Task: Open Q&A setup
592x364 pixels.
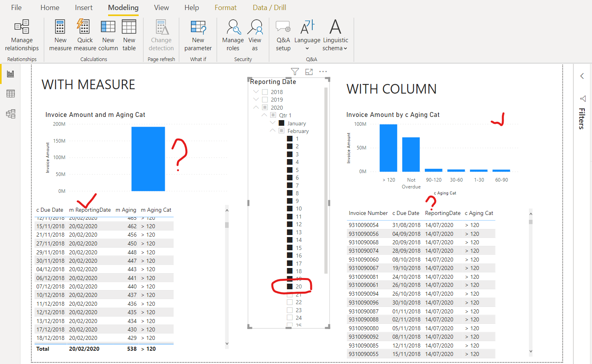Action: (x=283, y=35)
